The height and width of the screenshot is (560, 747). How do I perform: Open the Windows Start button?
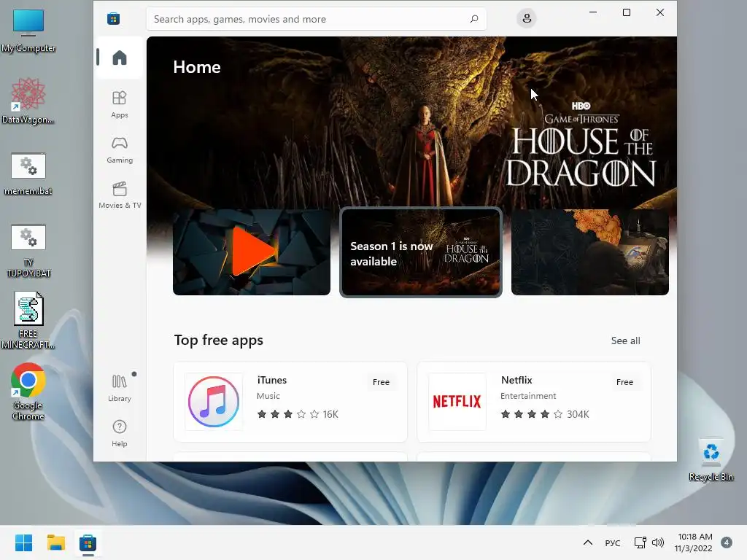tap(23, 542)
